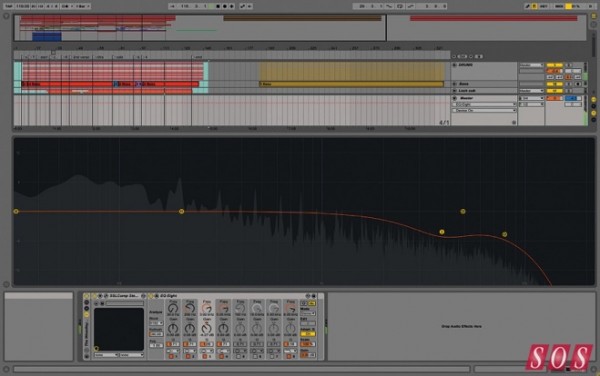The image size is (600, 376).
Task: Open EQ band 1 filter type dropdown
Action: [x=173, y=351]
